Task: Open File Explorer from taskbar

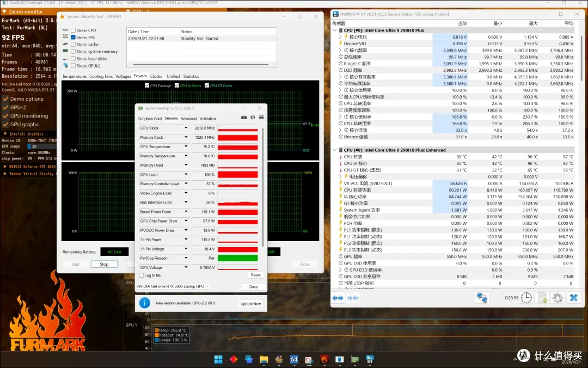Action: 264,359
